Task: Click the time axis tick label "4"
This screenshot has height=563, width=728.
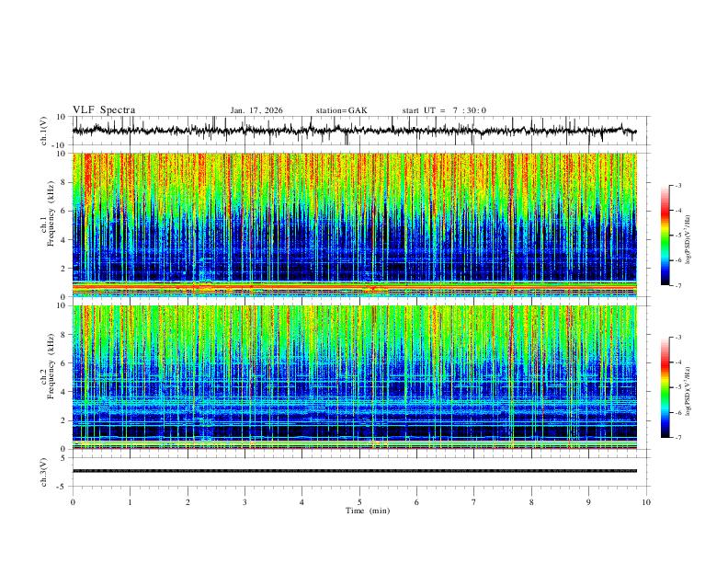Action: point(302,502)
